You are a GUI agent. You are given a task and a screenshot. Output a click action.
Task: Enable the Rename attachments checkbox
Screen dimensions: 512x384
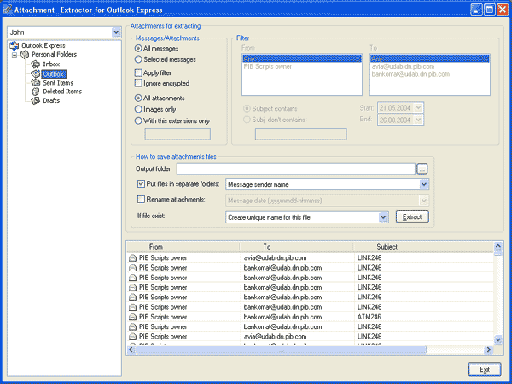(x=141, y=199)
